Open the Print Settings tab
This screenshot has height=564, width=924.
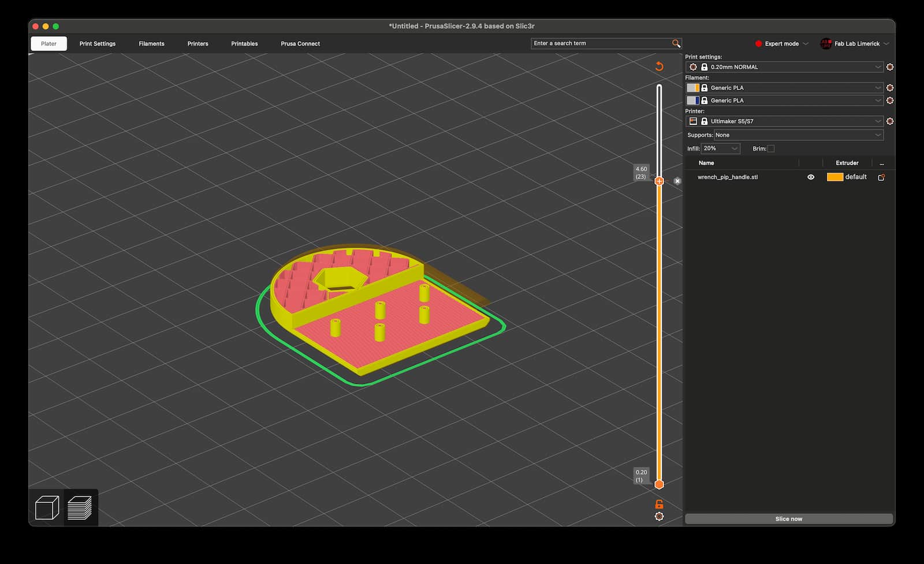tap(98, 44)
